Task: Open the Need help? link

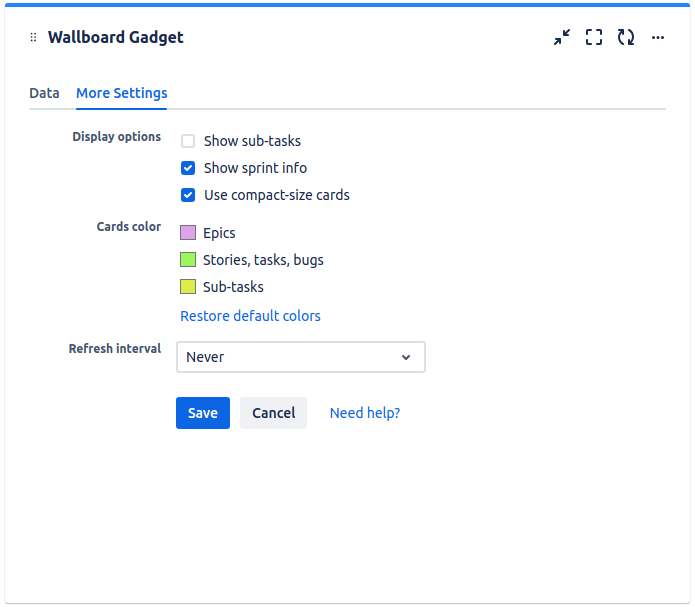Action: tap(365, 413)
